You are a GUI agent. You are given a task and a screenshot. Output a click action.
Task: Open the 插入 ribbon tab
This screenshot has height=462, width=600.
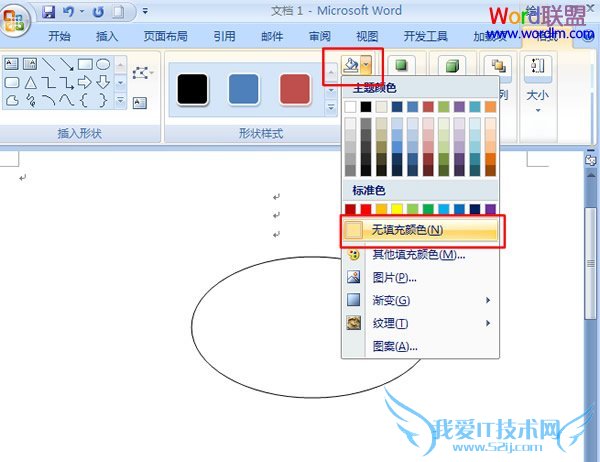pos(107,36)
